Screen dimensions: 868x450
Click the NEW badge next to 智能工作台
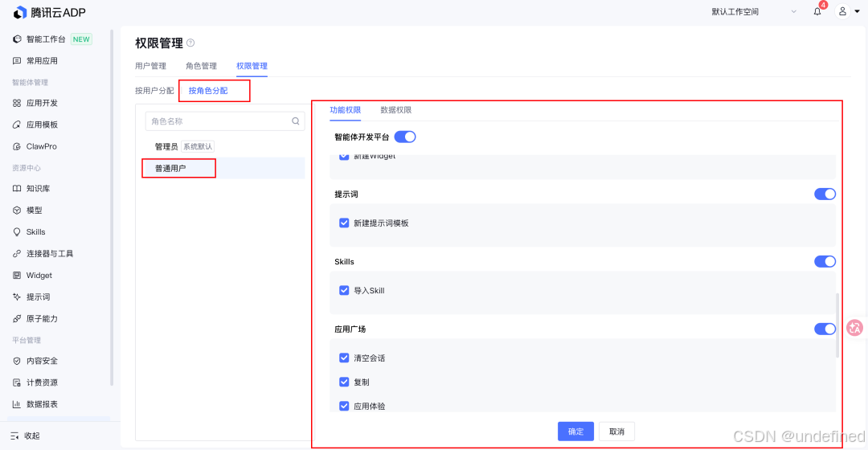click(x=81, y=39)
